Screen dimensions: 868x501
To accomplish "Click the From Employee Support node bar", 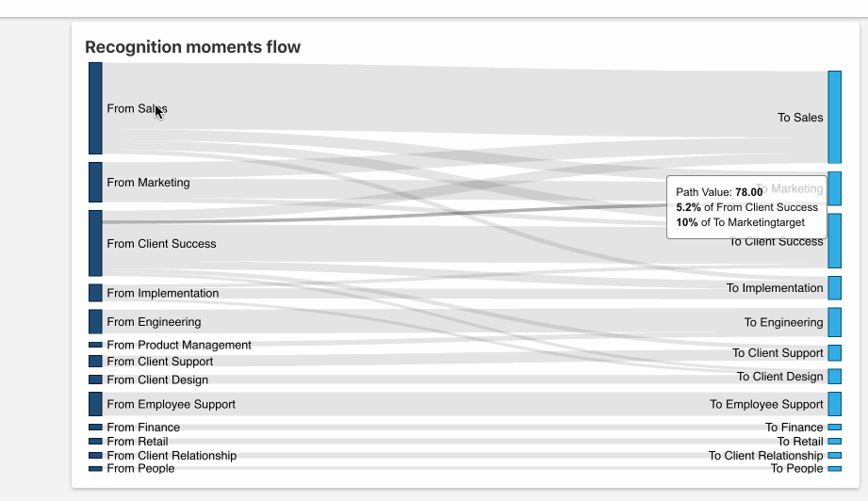I will point(95,404).
